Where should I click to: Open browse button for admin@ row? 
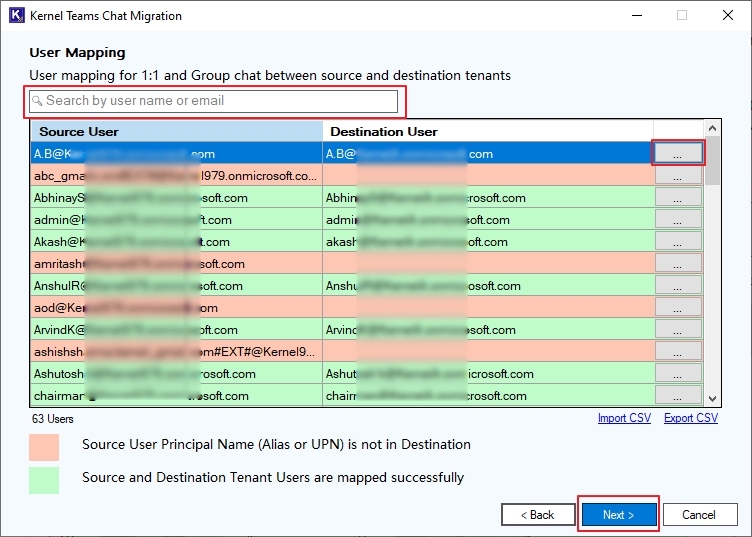pos(678,220)
